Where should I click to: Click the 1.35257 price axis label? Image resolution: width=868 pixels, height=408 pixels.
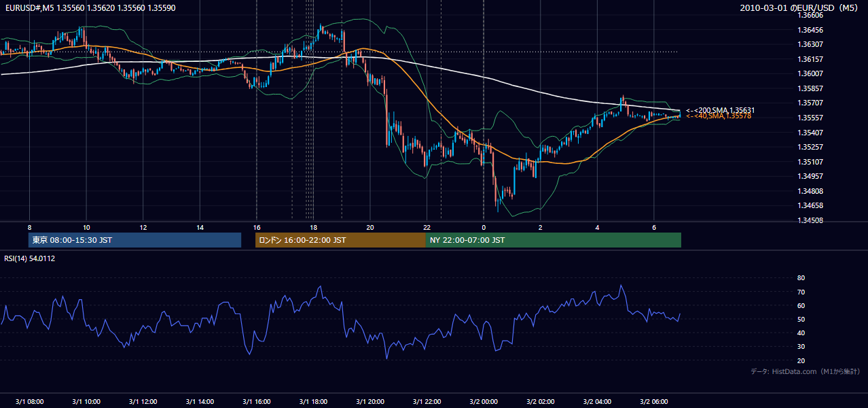(811, 147)
